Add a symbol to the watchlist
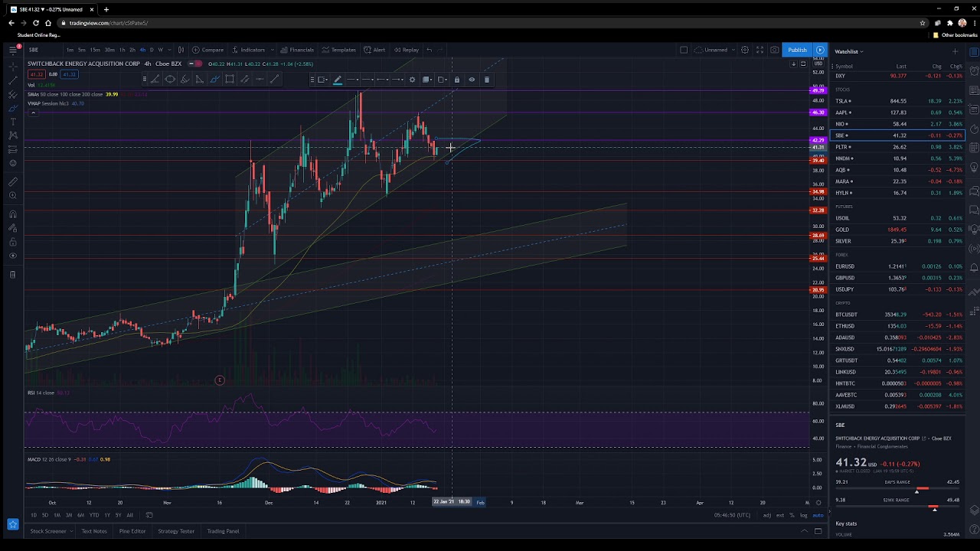Viewport: 980px width, 551px height. pyautogui.click(x=955, y=51)
